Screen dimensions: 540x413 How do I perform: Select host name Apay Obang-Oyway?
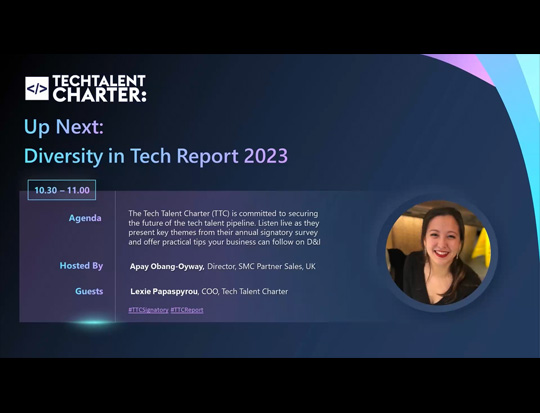pyautogui.click(x=167, y=267)
